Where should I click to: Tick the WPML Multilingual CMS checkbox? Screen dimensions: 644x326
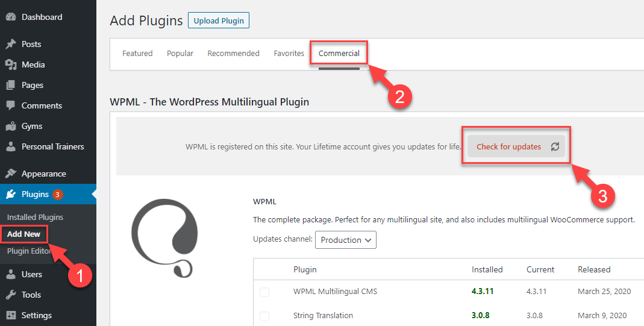coord(264,292)
